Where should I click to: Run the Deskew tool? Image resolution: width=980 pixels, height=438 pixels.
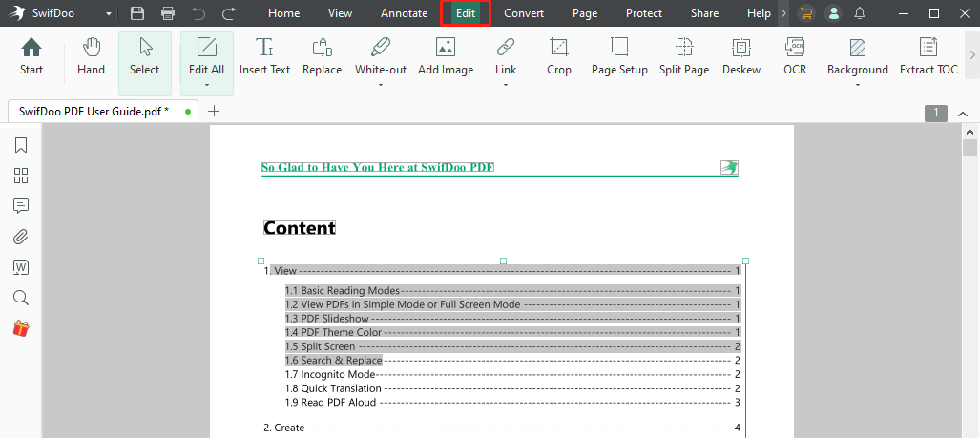tap(741, 56)
